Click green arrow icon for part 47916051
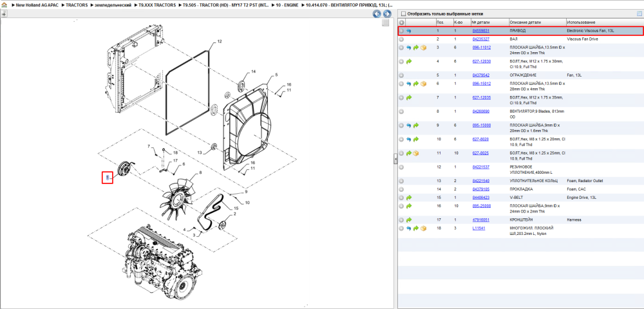The image size is (644, 309). (409, 220)
